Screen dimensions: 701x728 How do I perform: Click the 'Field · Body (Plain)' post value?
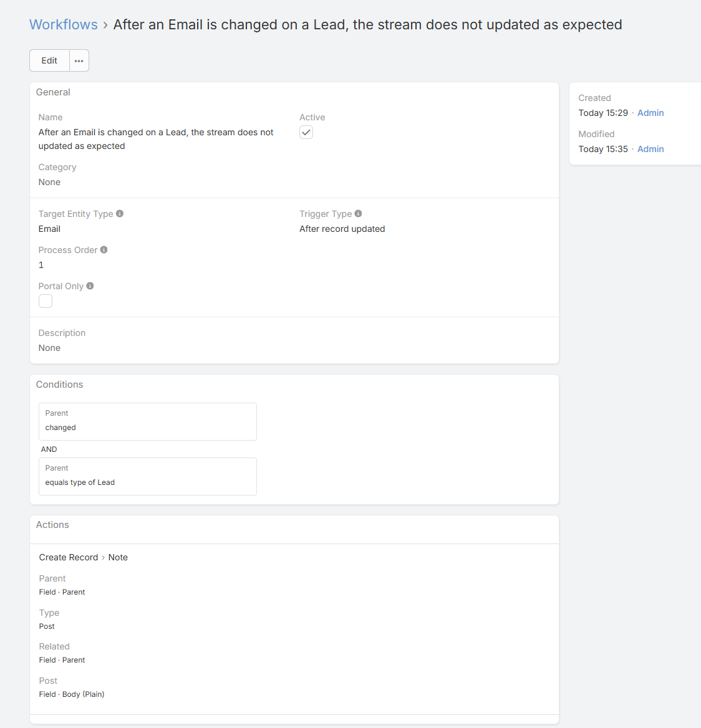click(72, 694)
